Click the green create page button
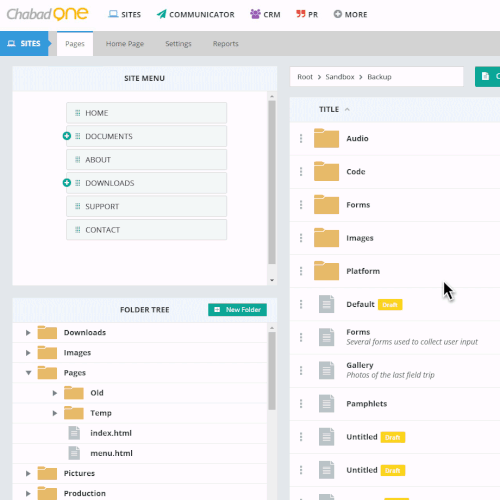The image size is (500, 500). point(488,77)
